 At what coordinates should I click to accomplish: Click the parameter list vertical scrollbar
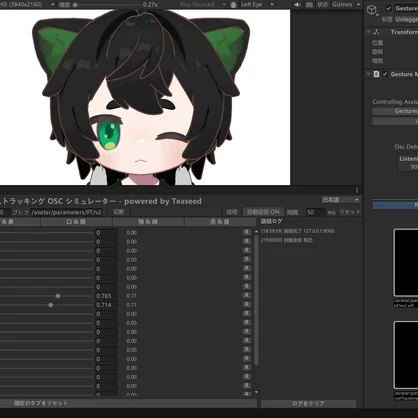[256, 300]
